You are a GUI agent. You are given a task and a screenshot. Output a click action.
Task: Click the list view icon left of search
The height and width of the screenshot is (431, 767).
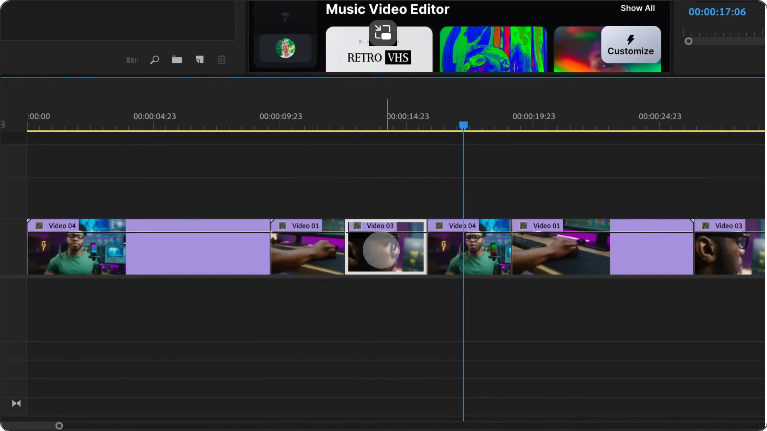(x=132, y=60)
